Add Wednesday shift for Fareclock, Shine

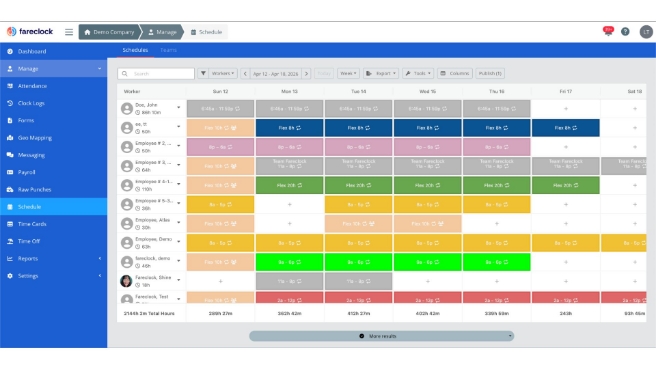428,282
